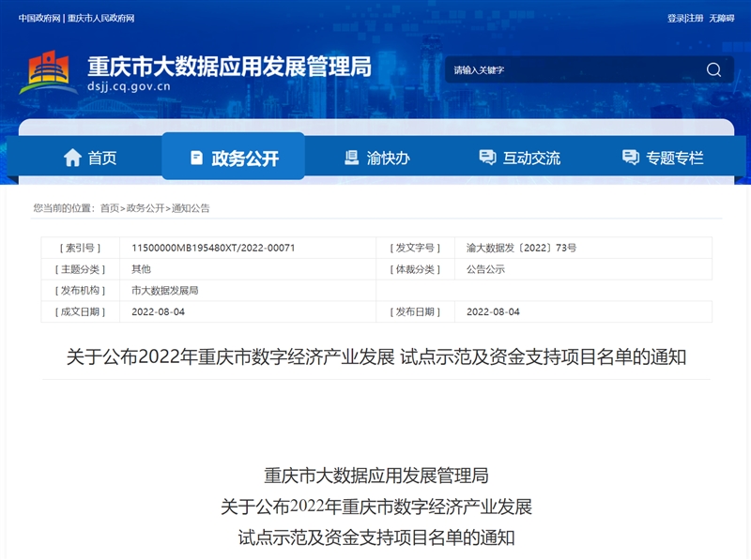Open the 互动交流 navigation tab

(520, 158)
